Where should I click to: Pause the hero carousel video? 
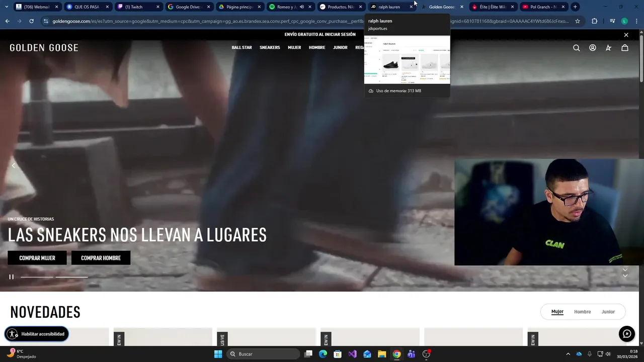[11, 277]
